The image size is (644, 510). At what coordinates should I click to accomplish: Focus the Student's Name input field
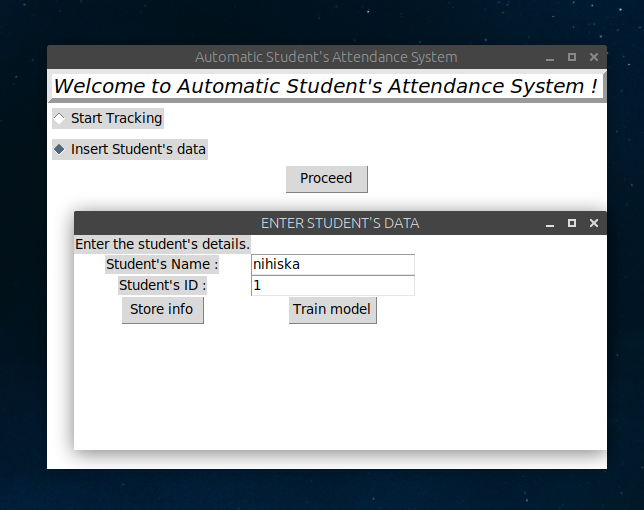point(333,264)
